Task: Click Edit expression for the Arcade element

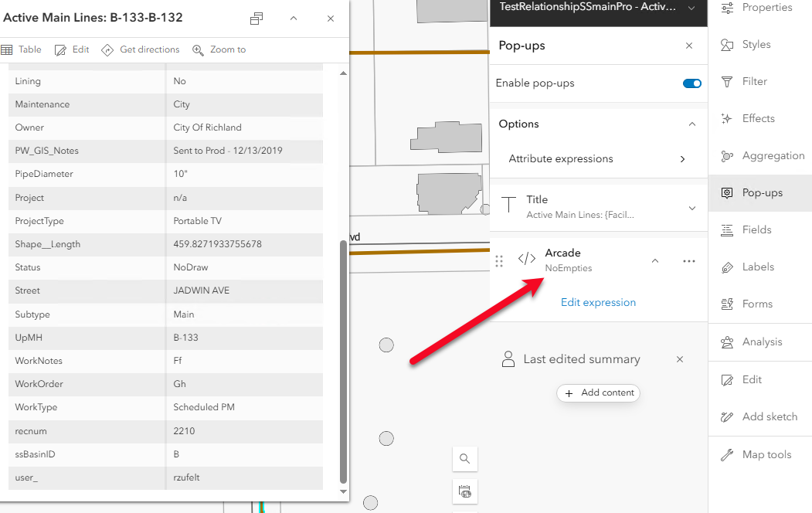Action: 598,302
